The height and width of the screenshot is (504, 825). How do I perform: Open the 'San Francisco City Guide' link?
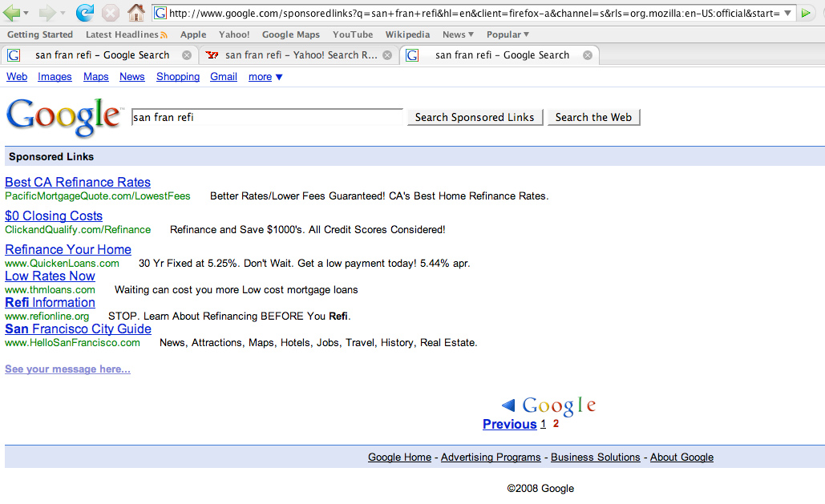(78, 329)
